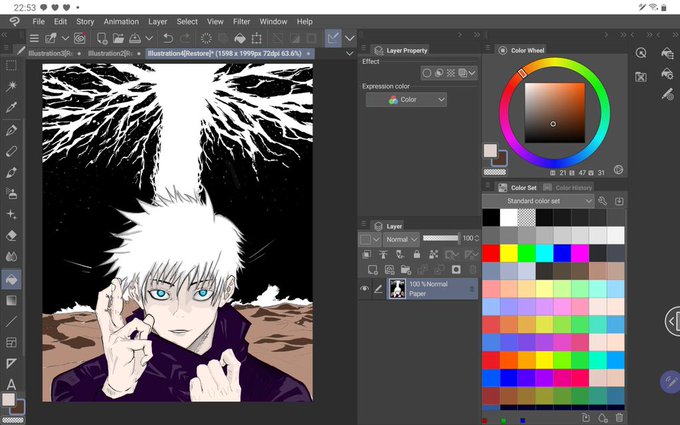Click the Fill bucket icon in command bar
This screenshot has width=680, height=425.
(240, 39)
